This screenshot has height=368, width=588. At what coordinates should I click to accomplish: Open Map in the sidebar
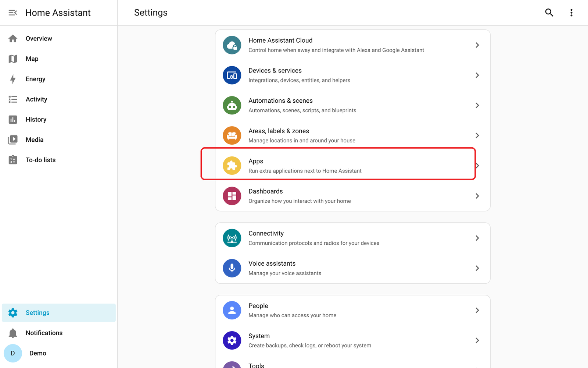coord(59,59)
